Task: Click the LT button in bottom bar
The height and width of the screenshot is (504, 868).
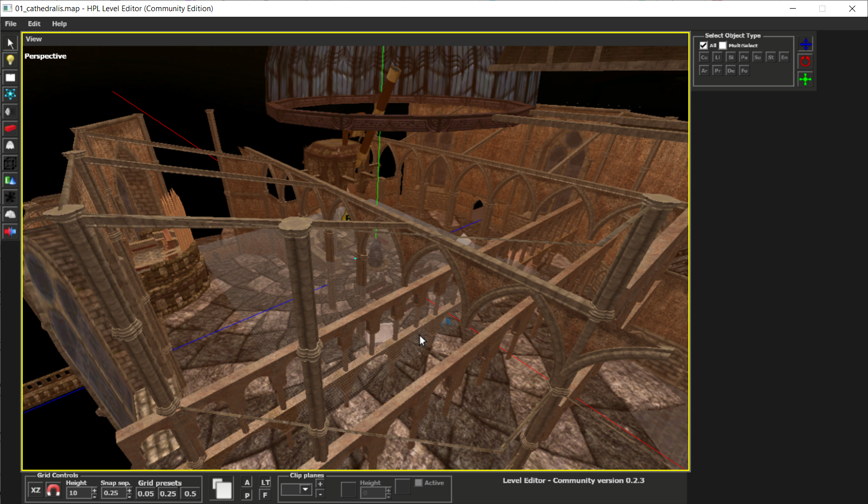Action: [x=265, y=483]
